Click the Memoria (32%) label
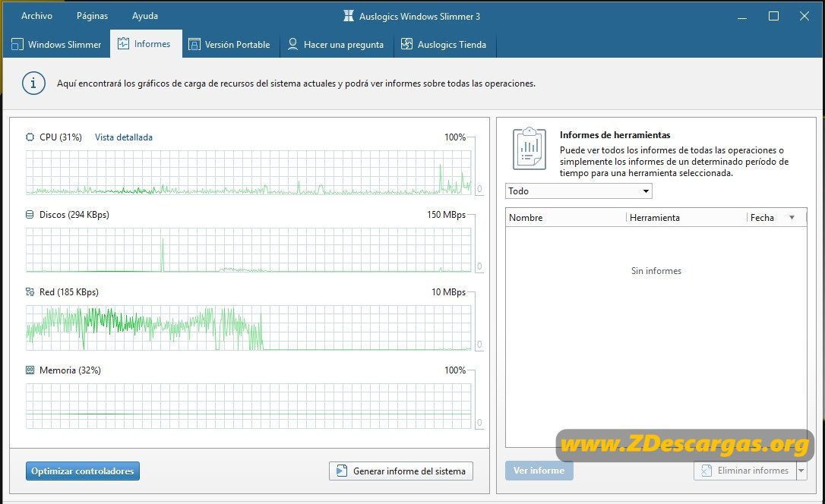 pos(70,370)
